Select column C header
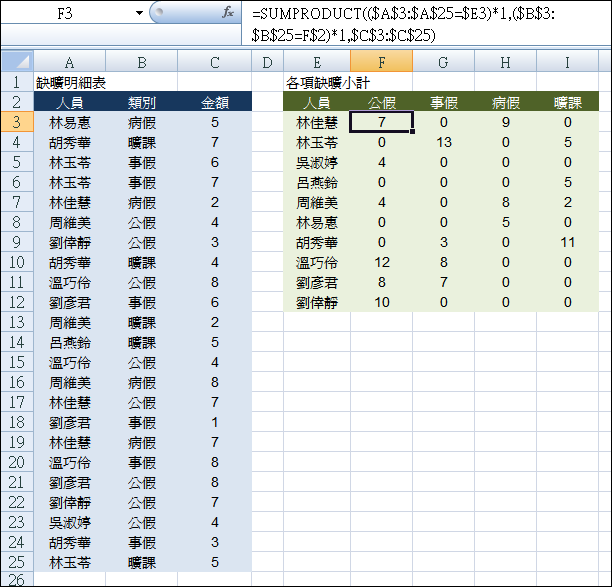Viewport: 612px width, 587px height. (x=215, y=62)
